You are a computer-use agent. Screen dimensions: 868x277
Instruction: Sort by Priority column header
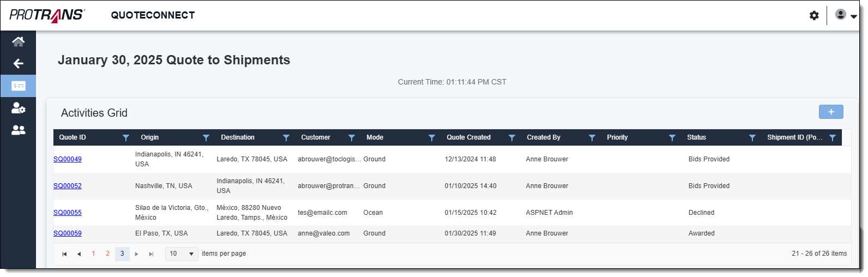tap(617, 137)
